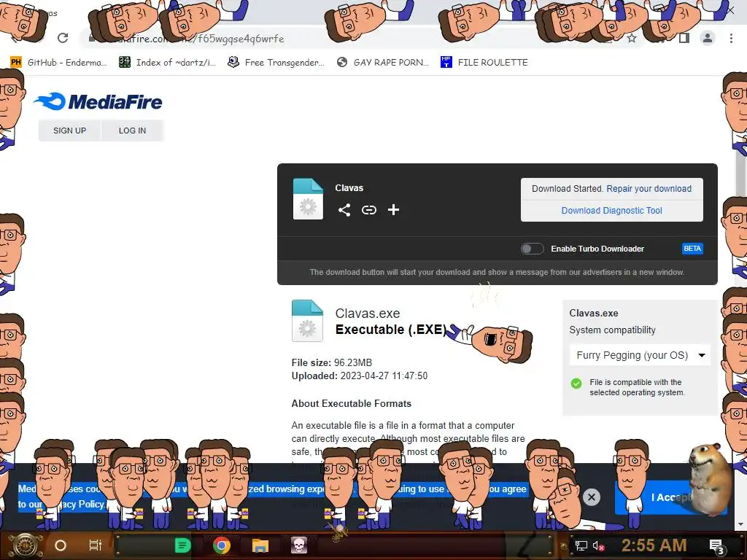Click the Clavas.exe filename text
The width and height of the screenshot is (747, 560).
click(368, 314)
